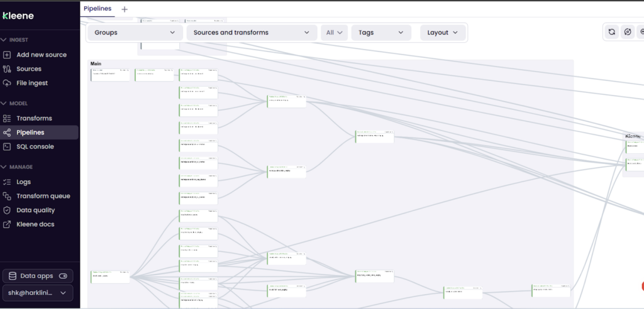644x309 pixels.
Task: Open Transform queue page
Action: [43, 196]
